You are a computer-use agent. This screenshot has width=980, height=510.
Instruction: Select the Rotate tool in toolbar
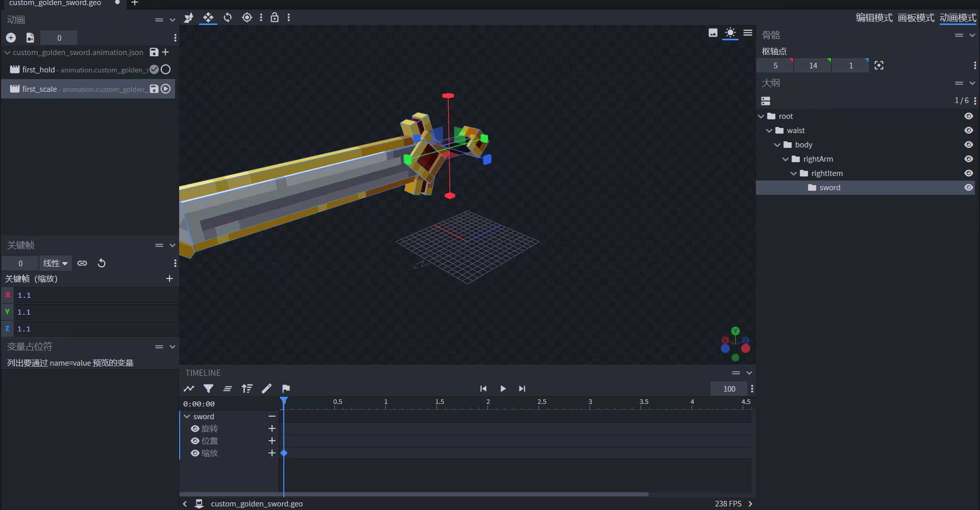click(228, 18)
